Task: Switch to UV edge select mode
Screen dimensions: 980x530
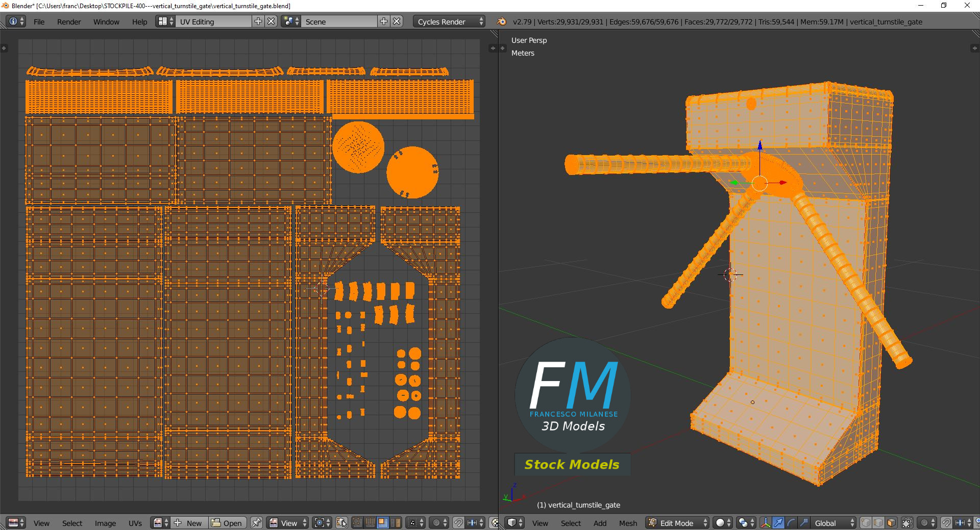Action: 370,523
